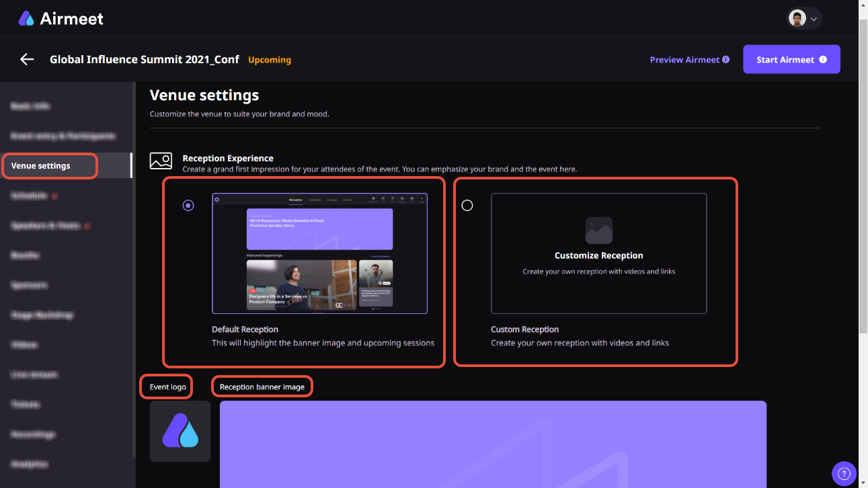This screenshot has height=488, width=868.
Task: Click the Customize Reception card
Action: click(598, 253)
